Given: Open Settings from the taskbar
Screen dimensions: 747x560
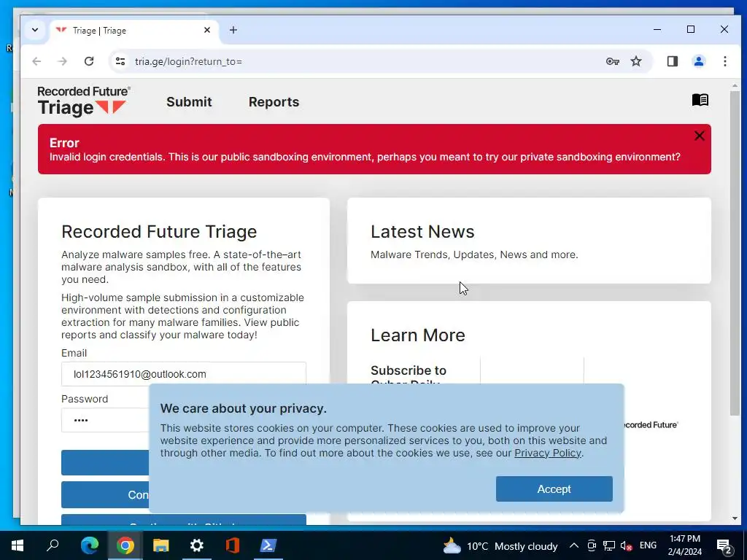Looking at the screenshot, I should (196, 545).
